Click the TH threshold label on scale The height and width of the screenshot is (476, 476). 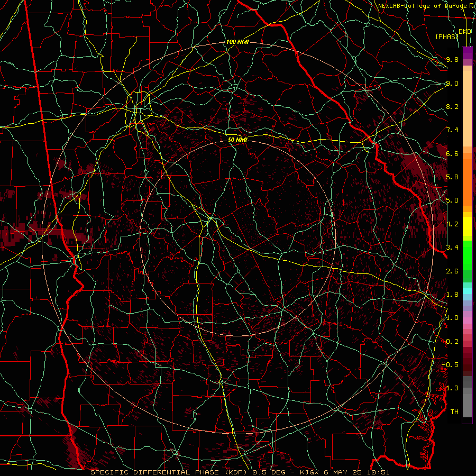454,412
